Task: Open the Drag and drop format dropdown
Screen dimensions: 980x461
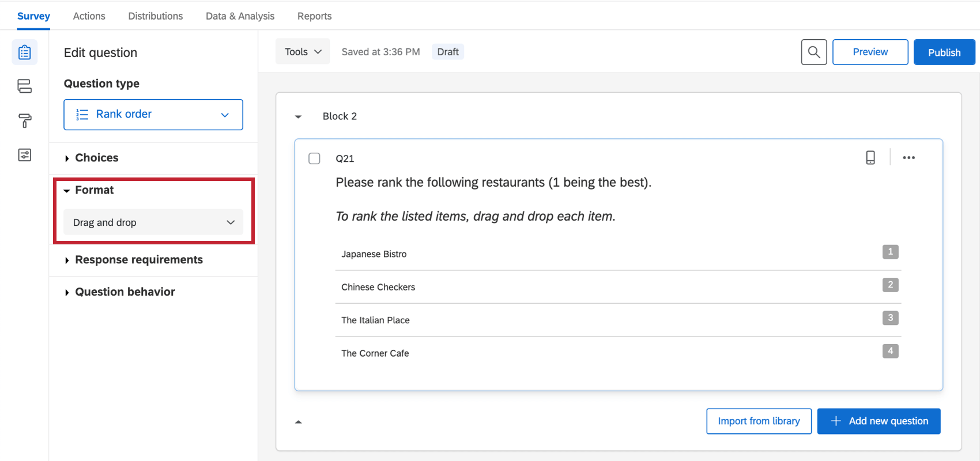Action: point(153,222)
